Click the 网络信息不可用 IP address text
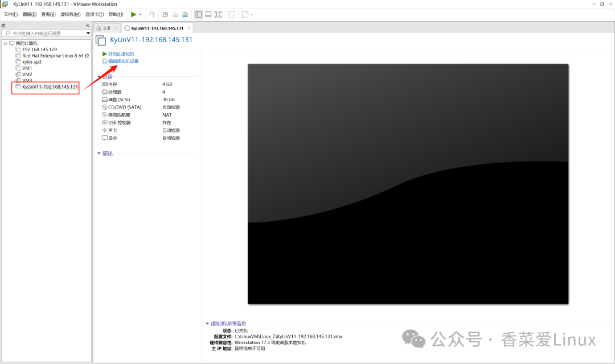This screenshot has height=364, width=615. click(x=250, y=349)
